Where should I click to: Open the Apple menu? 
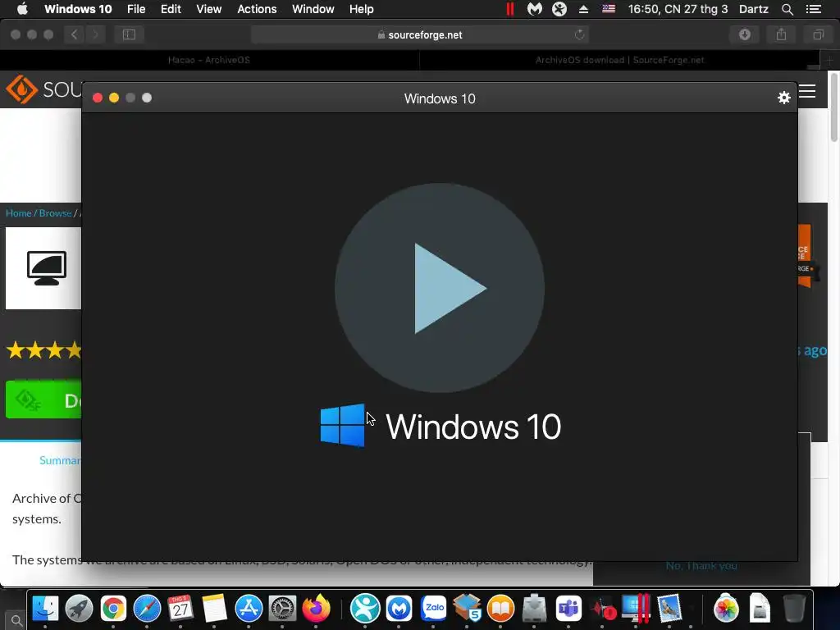click(x=22, y=9)
